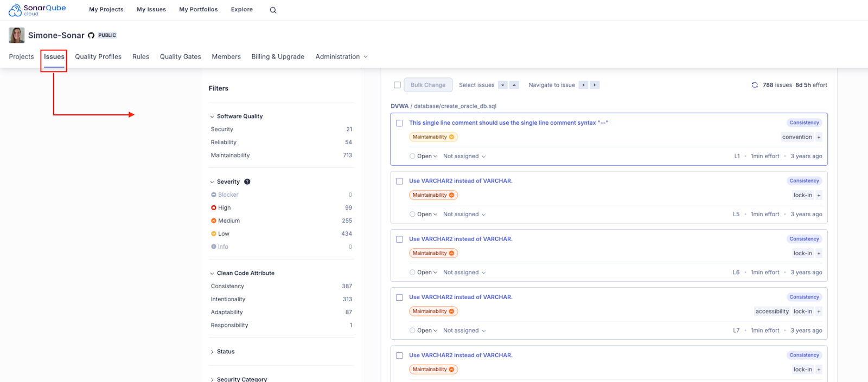
Task: Open the single line comment issue link
Action: click(509, 123)
